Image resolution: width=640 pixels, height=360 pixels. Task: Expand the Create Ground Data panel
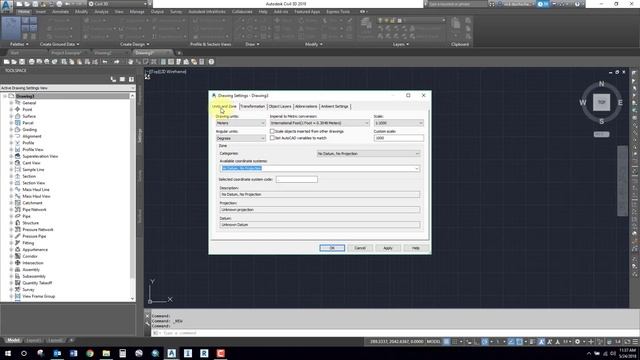tap(60, 44)
